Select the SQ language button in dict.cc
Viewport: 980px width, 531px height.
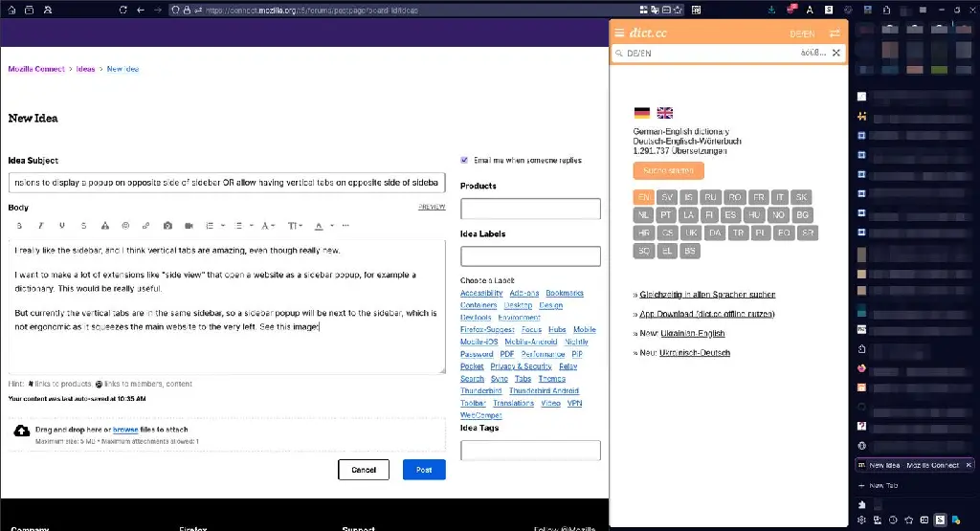[x=644, y=251]
